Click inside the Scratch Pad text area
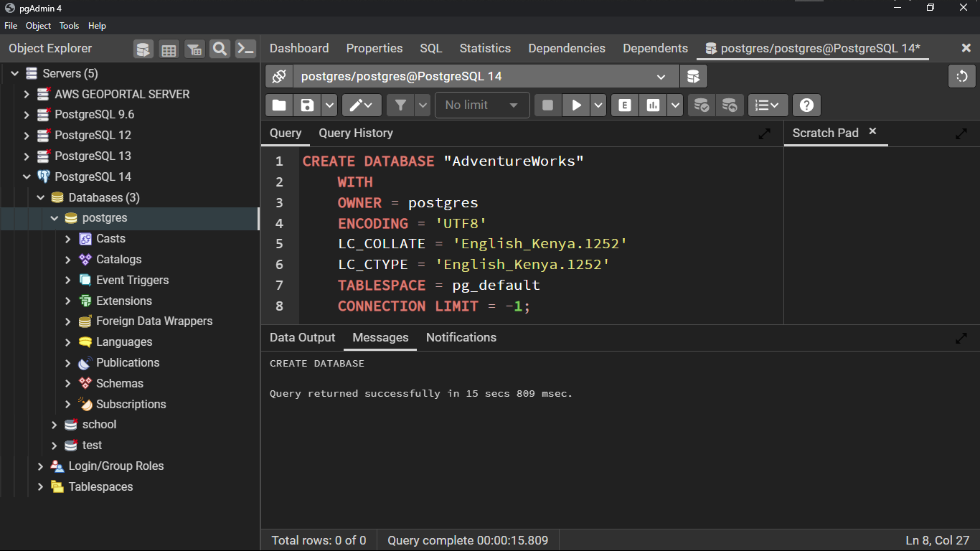 click(882, 235)
